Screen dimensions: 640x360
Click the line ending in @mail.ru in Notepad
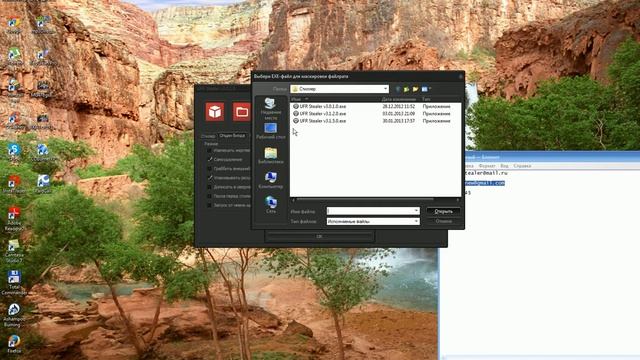point(486,173)
